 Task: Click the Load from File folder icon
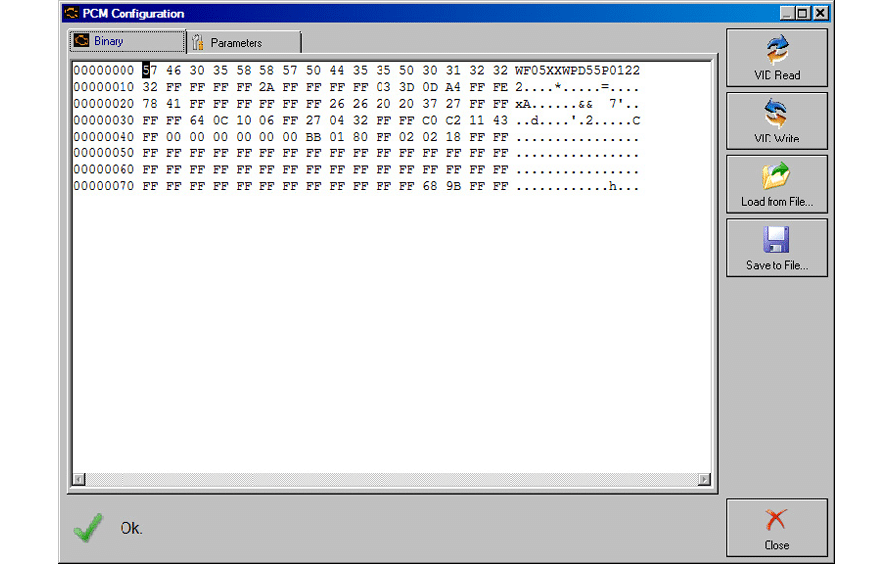tap(777, 176)
